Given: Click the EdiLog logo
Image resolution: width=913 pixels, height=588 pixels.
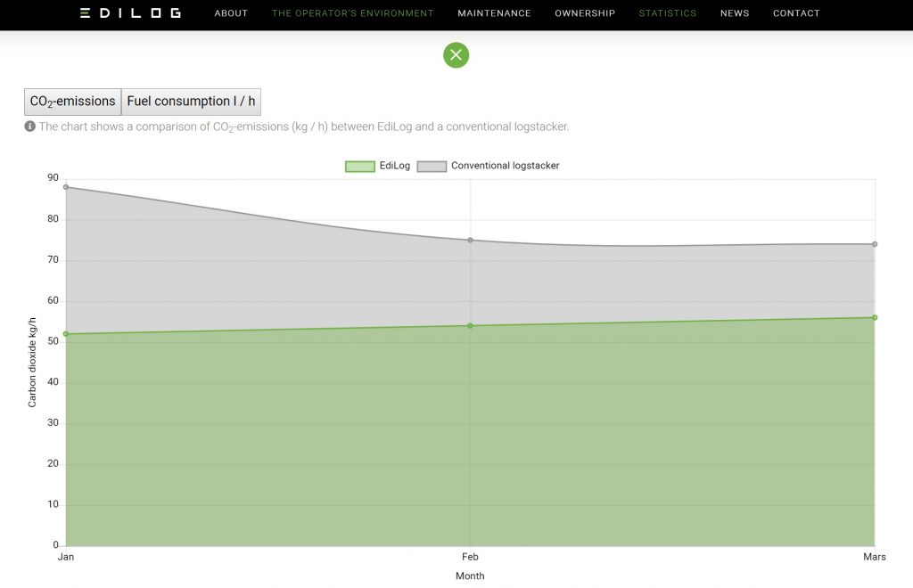Looking at the screenshot, I should pos(130,12).
